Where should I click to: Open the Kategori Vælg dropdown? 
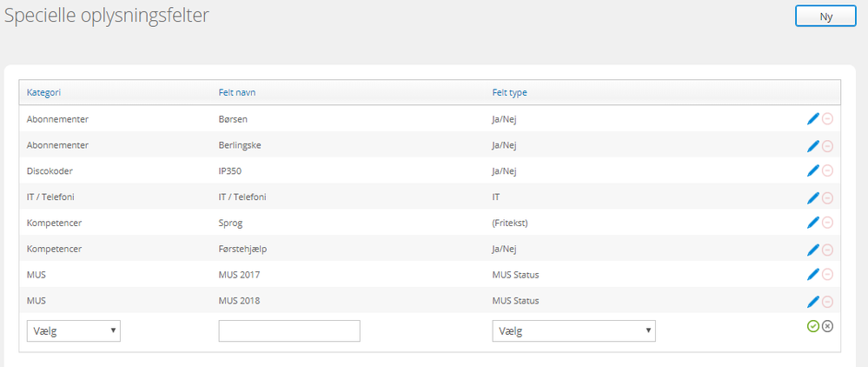74,331
